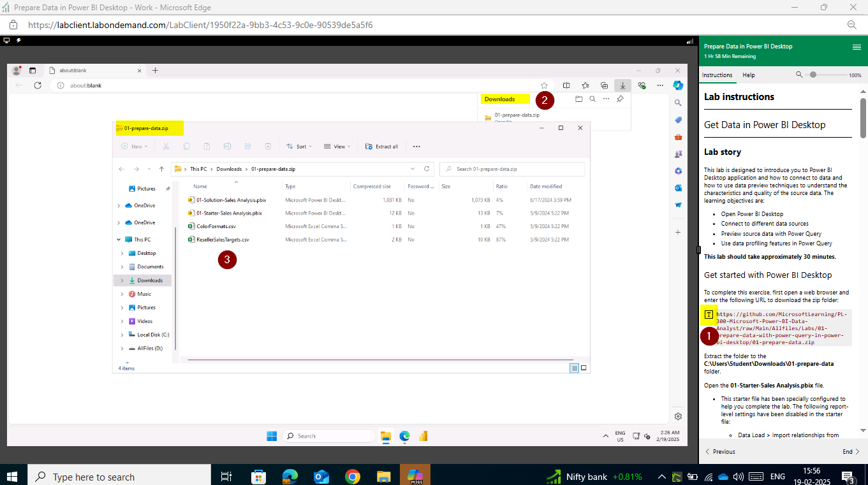The image size is (868, 485).
Task: Click the Share icon in File Explorer toolbar
Action: tap(247, 147)
